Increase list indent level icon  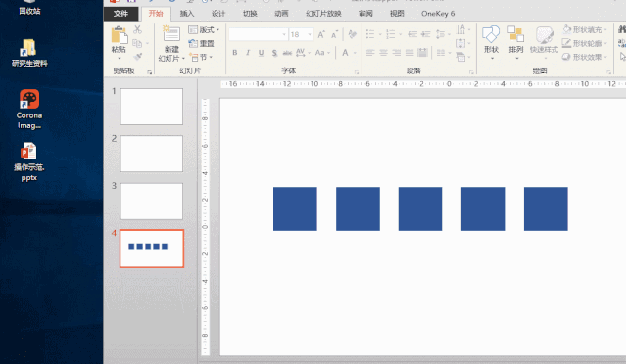[x=426, y=34]
